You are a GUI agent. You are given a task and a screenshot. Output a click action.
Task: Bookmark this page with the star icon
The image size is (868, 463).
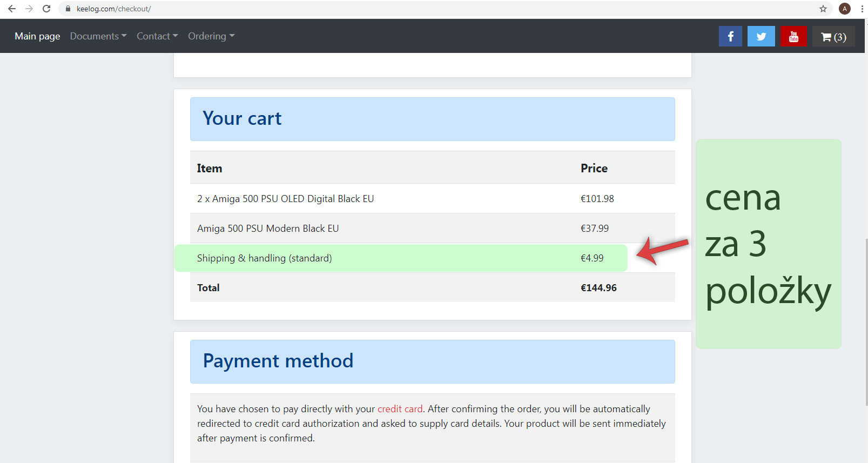(823, 9)
